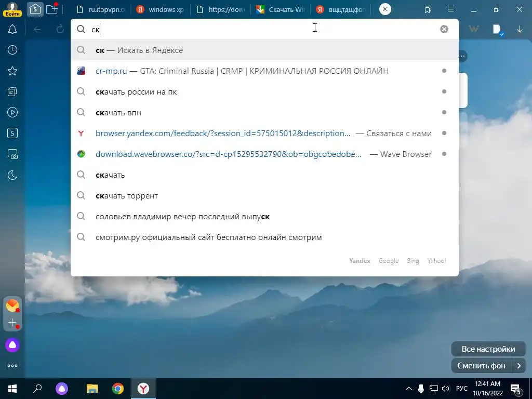Screen dimensions: 532x399
Task: Open video play icon in sidebar
Action: pos(12,112)
